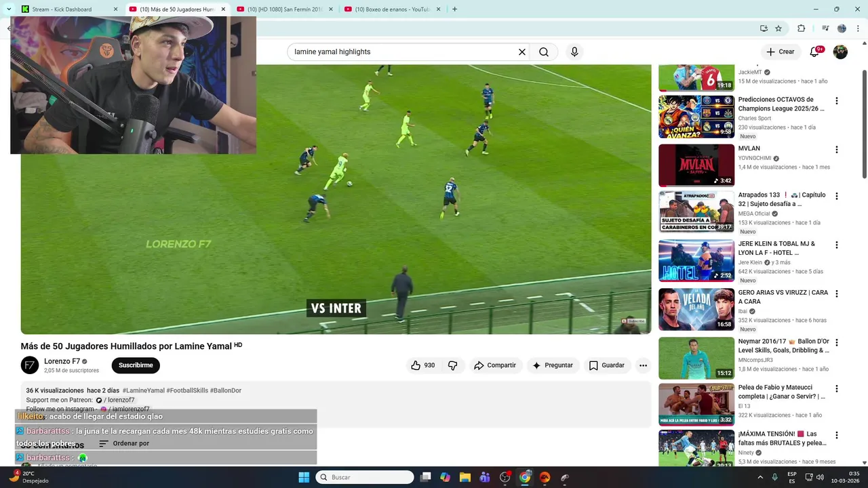
Task: Switch to the Boxeo de enanos YouTube tab
Action: pyautogui.click(x=392, y=9)
